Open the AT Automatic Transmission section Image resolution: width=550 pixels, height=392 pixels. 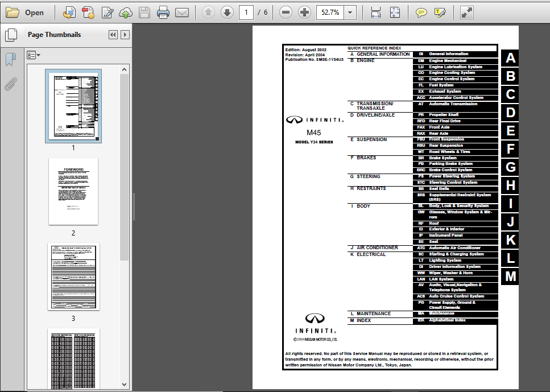point(455,106)
